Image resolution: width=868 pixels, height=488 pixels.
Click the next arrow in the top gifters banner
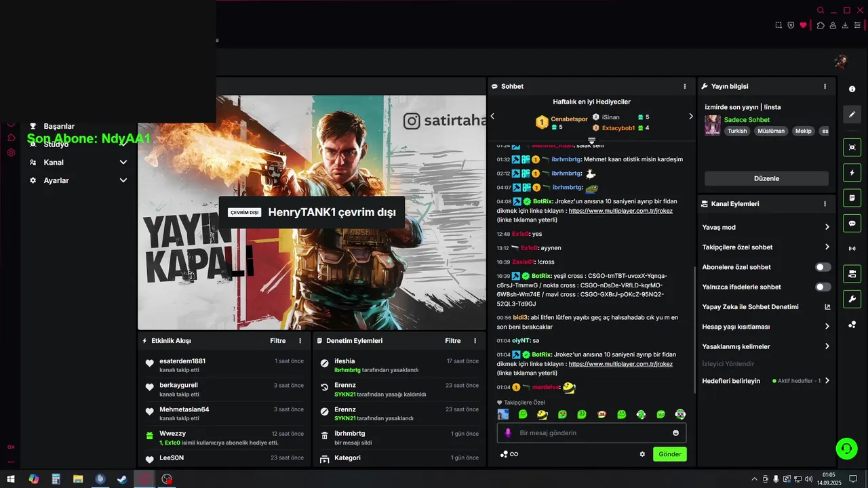click(x=691, y=116)
